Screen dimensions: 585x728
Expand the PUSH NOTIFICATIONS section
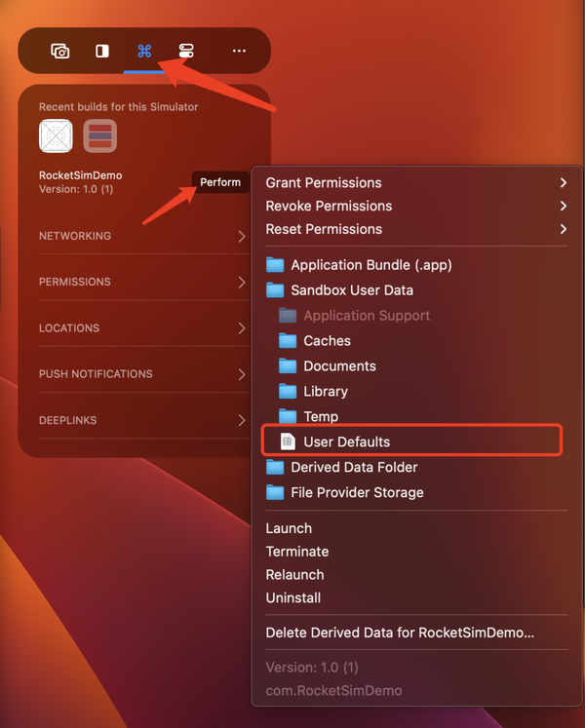point(142,374)
